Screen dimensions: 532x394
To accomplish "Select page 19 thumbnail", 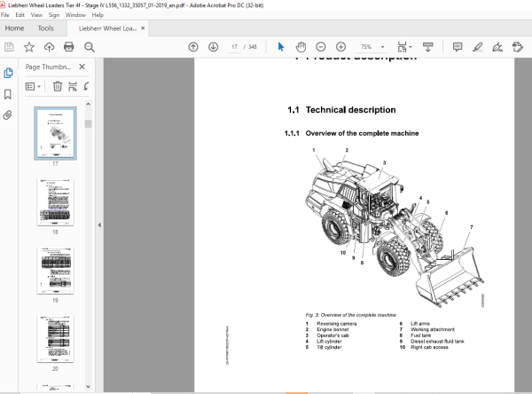I will [55, 271].
